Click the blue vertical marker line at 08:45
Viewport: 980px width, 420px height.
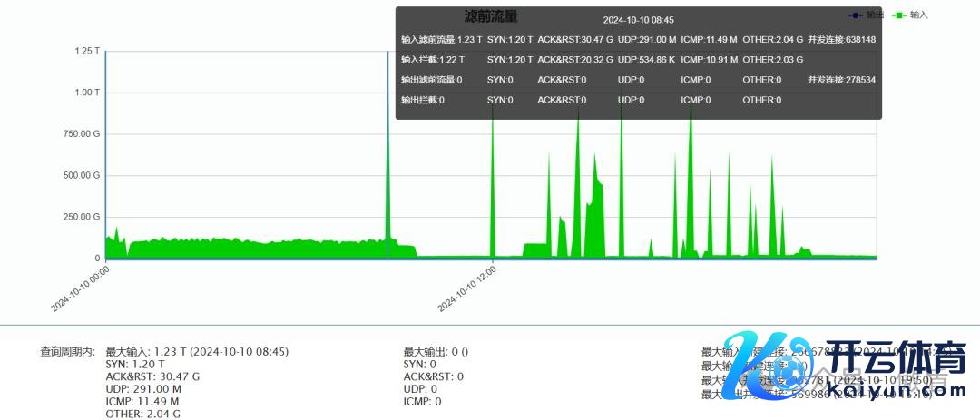click(x=388, y=181)
